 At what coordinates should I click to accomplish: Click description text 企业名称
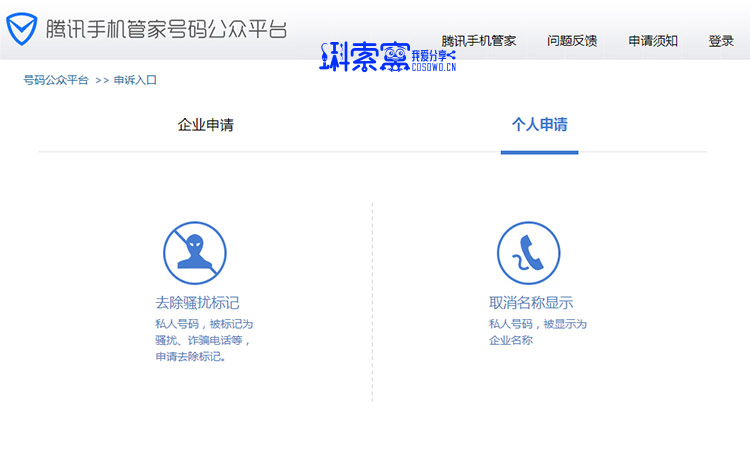click(x=510, y=340)
